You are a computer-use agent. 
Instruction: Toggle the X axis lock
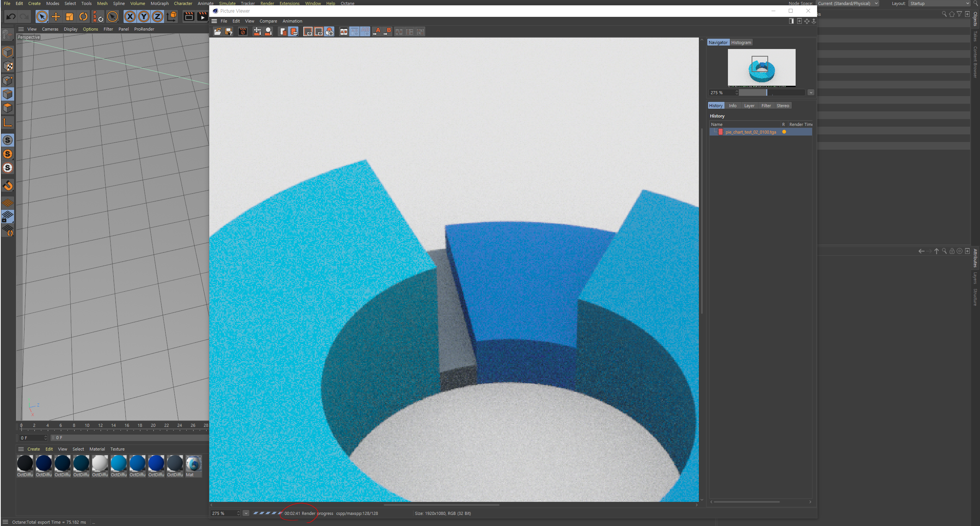130,16
